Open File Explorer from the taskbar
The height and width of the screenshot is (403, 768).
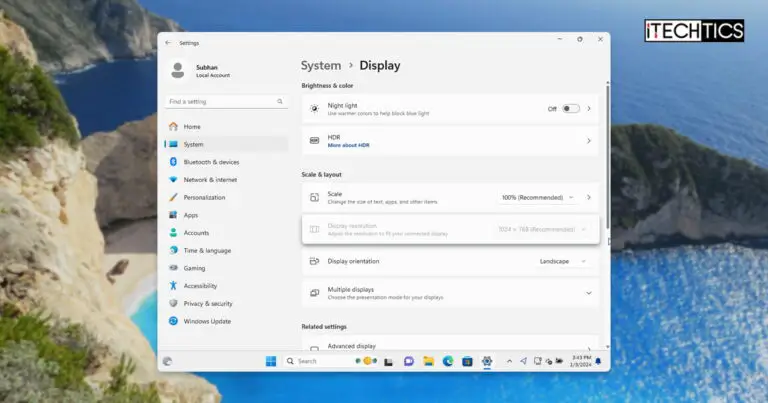tap(428, 361)
